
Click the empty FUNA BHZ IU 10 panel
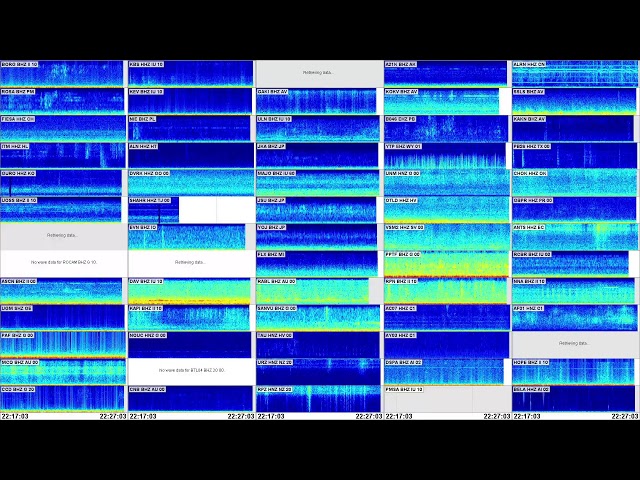pos(448,399)
